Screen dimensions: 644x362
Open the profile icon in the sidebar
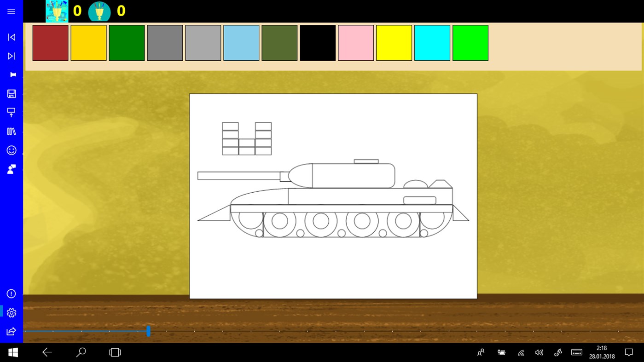pos(11,169)
